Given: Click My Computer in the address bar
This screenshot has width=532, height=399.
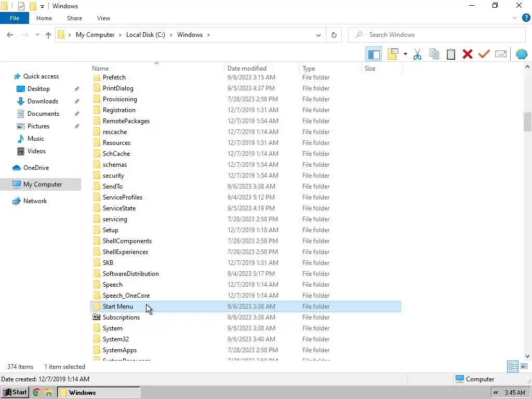Looking at the screenshot, I should click(x=95, y=35).
